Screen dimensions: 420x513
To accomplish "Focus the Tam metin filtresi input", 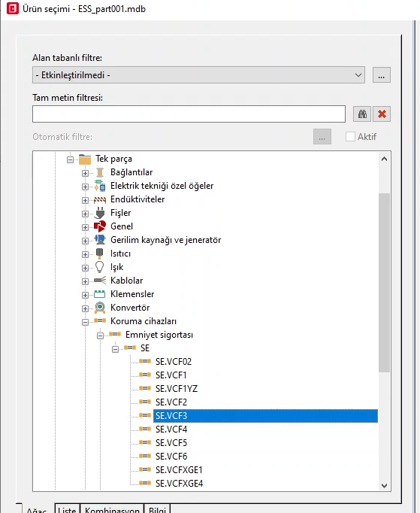I will click(x=189, y=114).
